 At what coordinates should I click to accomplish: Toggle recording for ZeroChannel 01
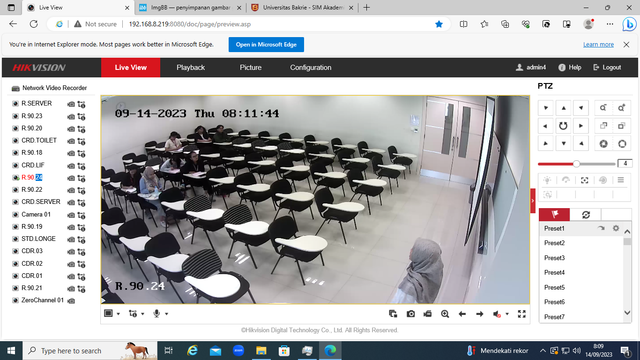pos(71,301)
